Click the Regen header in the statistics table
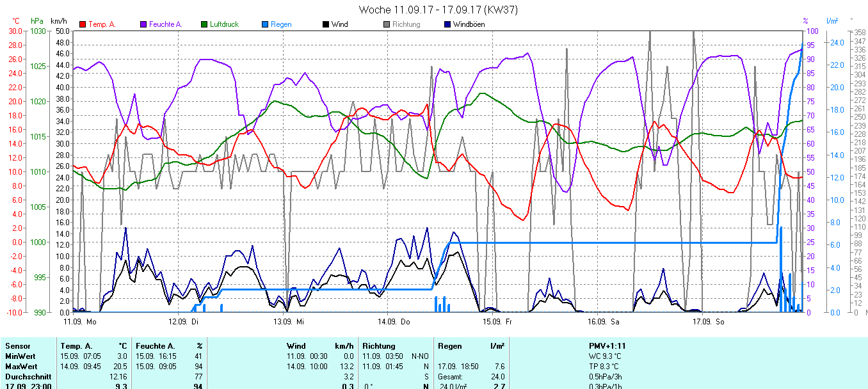The height and width of the screenshot is (389, 868). pos(449,346)
